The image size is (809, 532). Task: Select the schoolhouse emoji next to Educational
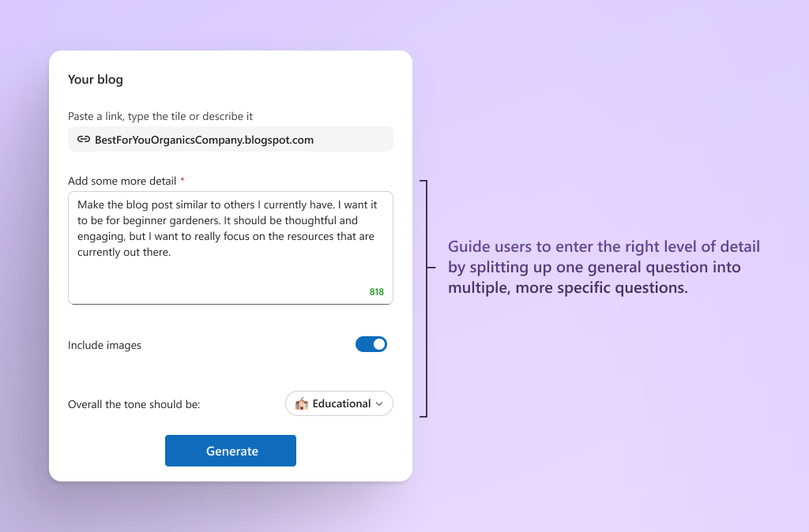coord(303,403)
